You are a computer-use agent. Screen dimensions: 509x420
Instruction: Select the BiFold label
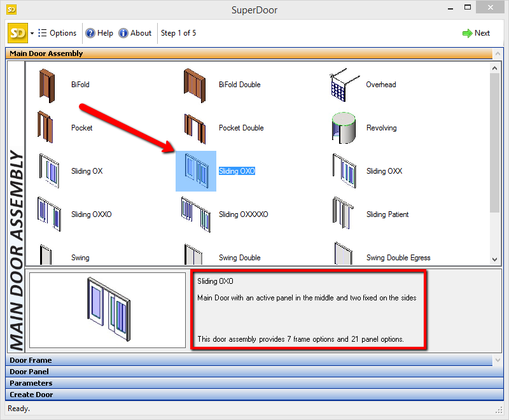pyautogui.click(x=80, y=85)
